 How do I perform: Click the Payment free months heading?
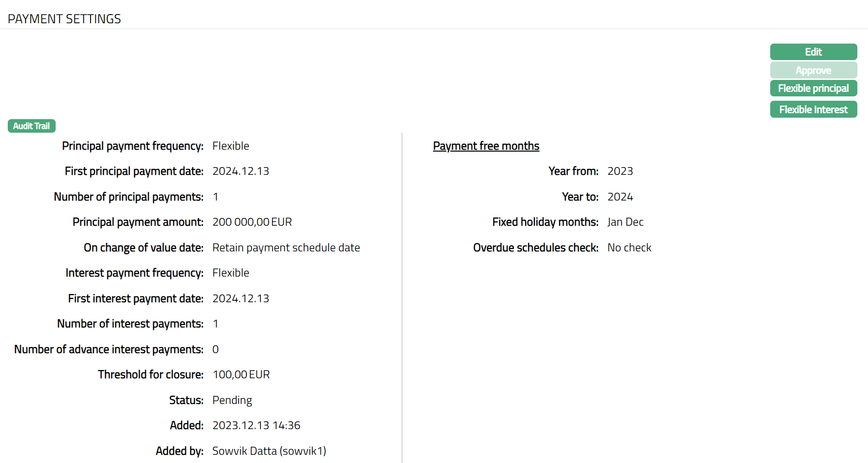486,146
